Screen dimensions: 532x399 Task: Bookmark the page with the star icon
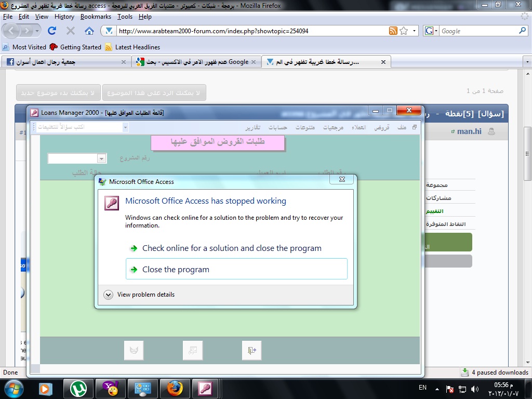404,31
